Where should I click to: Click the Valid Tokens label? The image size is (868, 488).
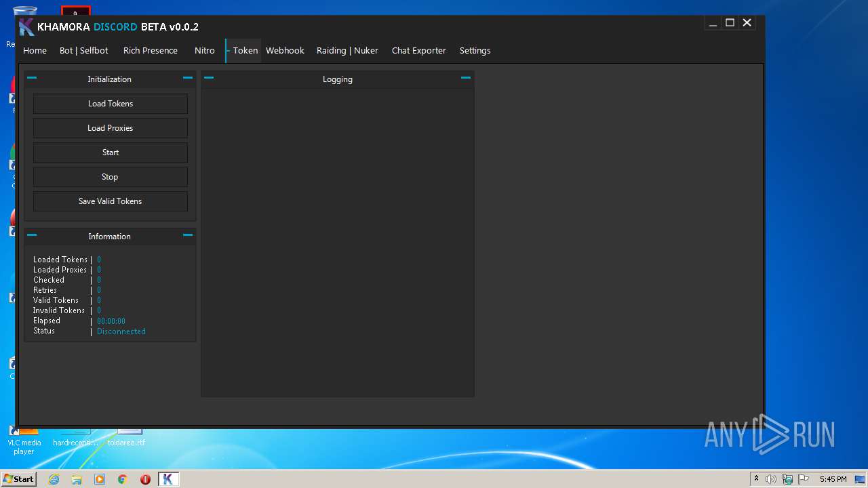56,300
